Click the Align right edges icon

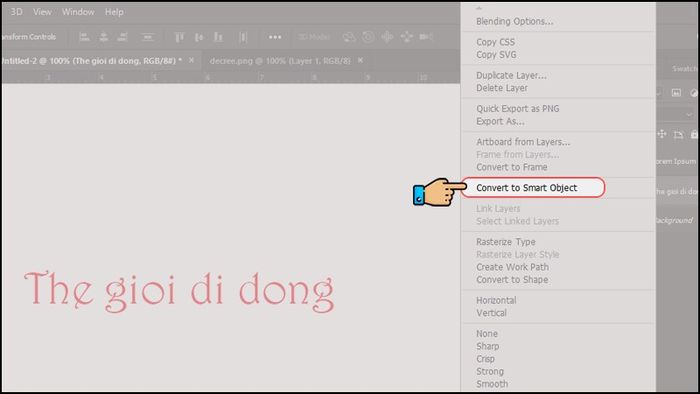pos(122,37)
